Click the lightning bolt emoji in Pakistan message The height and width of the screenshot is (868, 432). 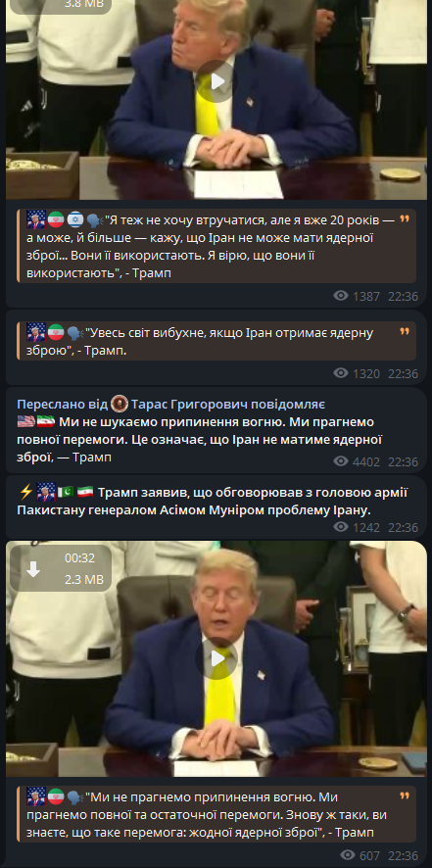[25, 492]
